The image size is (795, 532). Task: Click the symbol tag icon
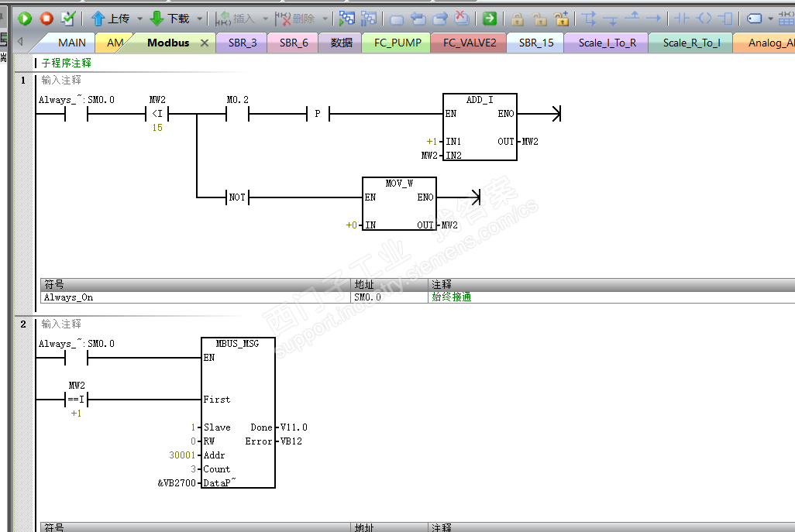[755, 19]
